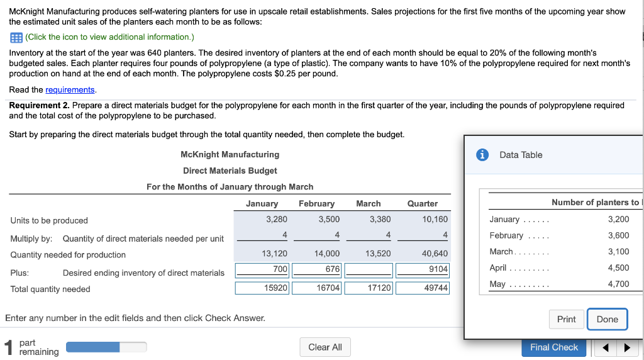
Task: Select Quarter desired ending inventory field
Action: coord(422,270)
